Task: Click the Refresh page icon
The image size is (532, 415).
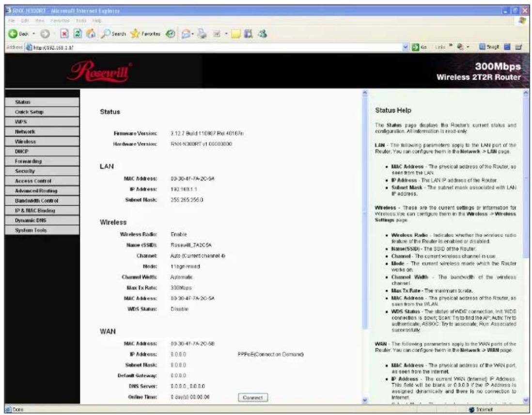Action: (x=78, y=33)
